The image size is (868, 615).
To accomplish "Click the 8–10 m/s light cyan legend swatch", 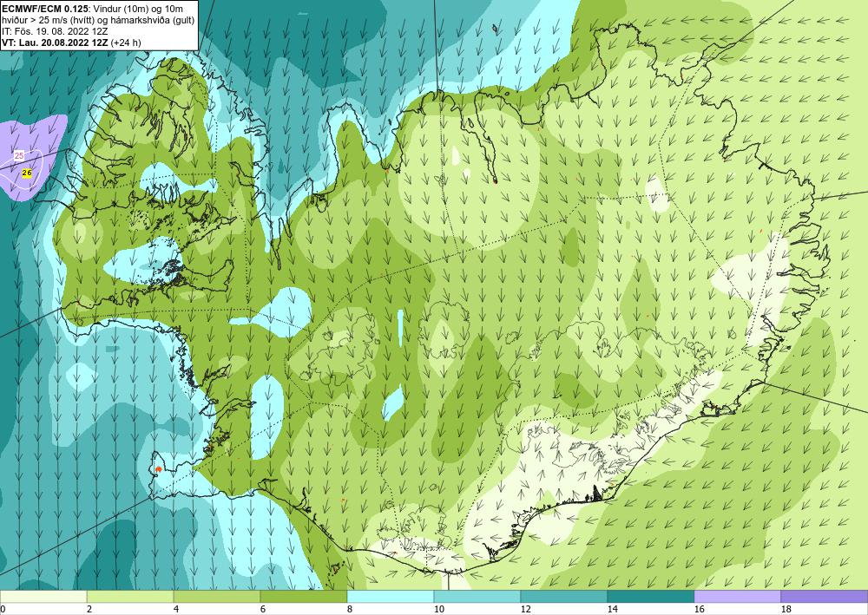I will pos(391,597).
